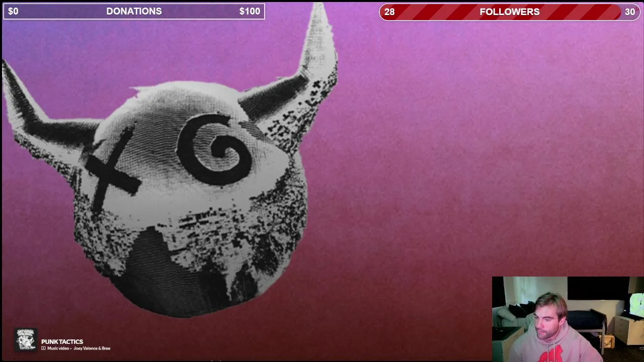Click the PUNK TACTICS album art thumbnail
The image size is (644, 362).
[25, 339]
